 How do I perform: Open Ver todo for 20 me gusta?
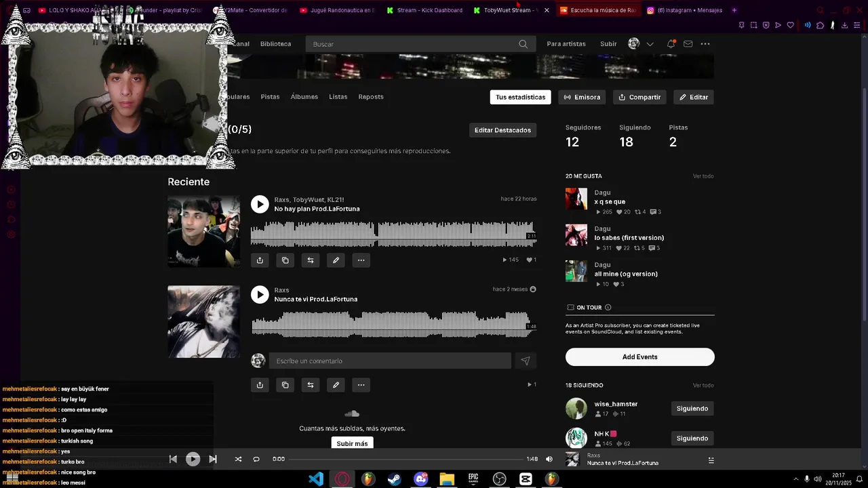703,176
